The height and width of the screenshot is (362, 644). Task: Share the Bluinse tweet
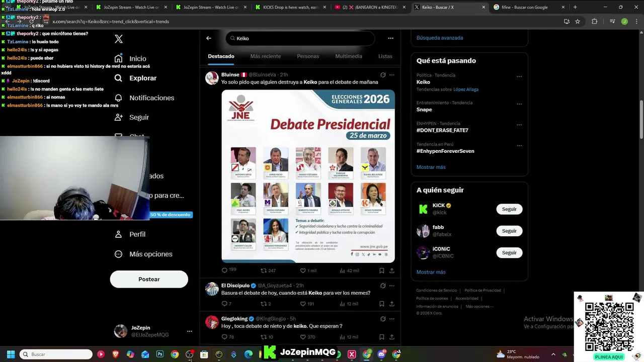point(392,270)
